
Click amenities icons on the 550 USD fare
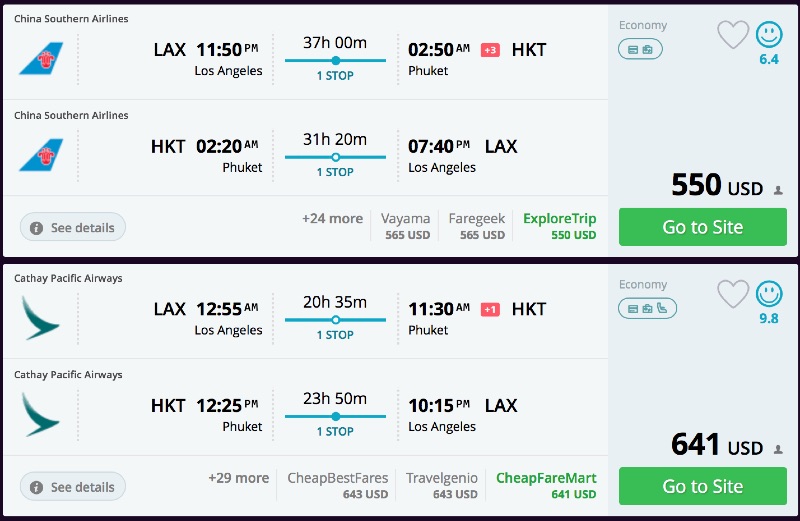[x=640, y=49]
